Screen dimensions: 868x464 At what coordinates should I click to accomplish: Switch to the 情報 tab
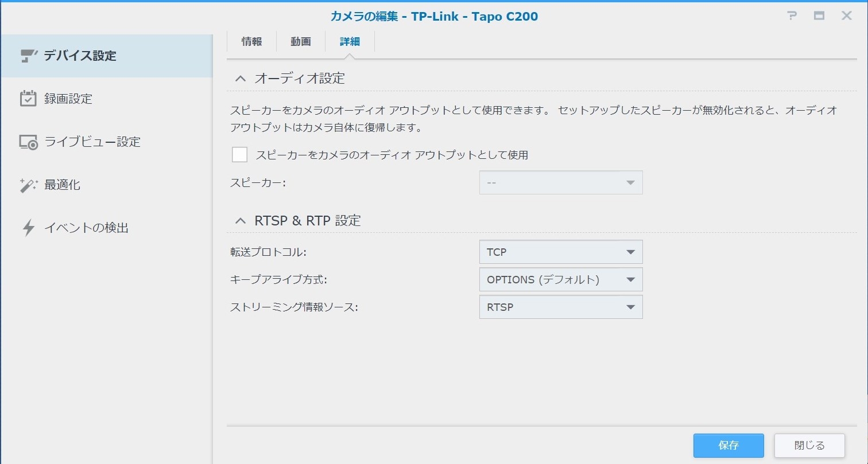[x=252, y=41]
